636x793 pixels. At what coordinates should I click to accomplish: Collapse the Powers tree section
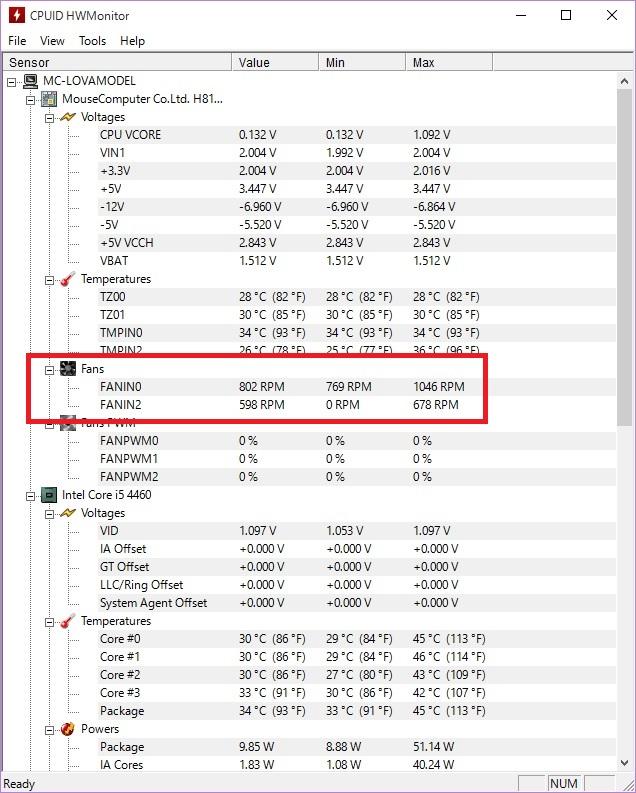tap(49, 729)
